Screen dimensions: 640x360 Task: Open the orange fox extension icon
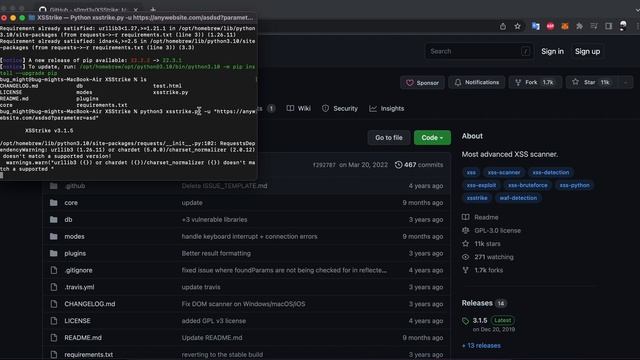coord(565,27)
